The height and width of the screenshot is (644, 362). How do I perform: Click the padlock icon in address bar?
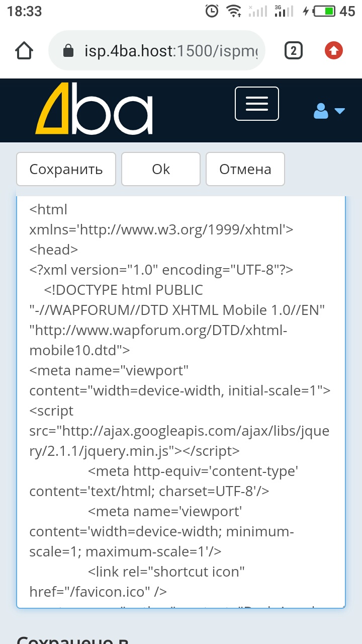[x=68, y=50]
